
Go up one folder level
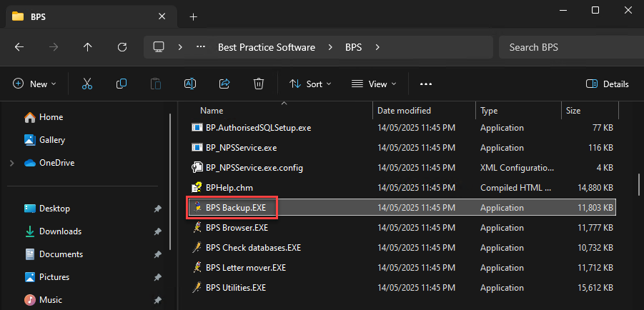pyautogui.click(x=87, y=47)
